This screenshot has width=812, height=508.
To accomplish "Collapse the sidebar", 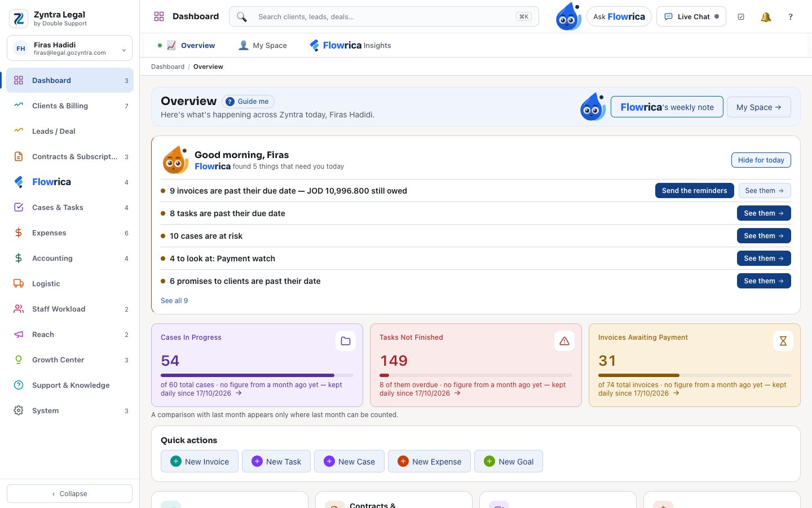I will pos(70,493).
